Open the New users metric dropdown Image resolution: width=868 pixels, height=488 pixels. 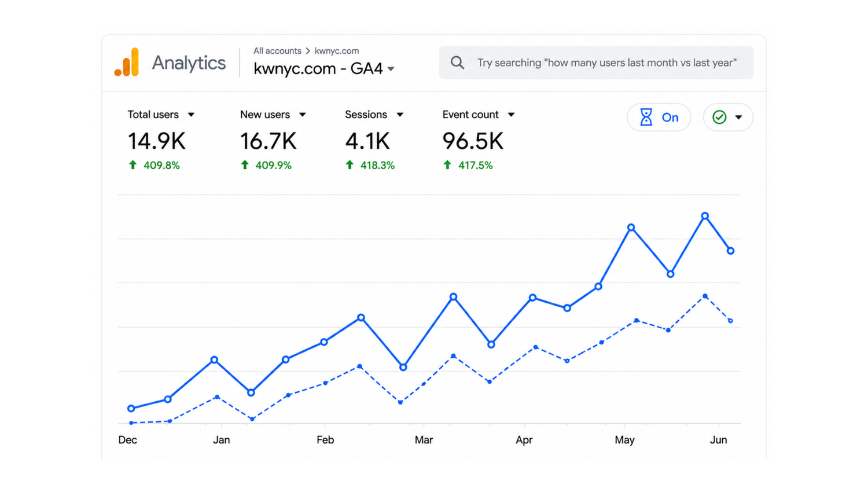click(x=302, y=115)
